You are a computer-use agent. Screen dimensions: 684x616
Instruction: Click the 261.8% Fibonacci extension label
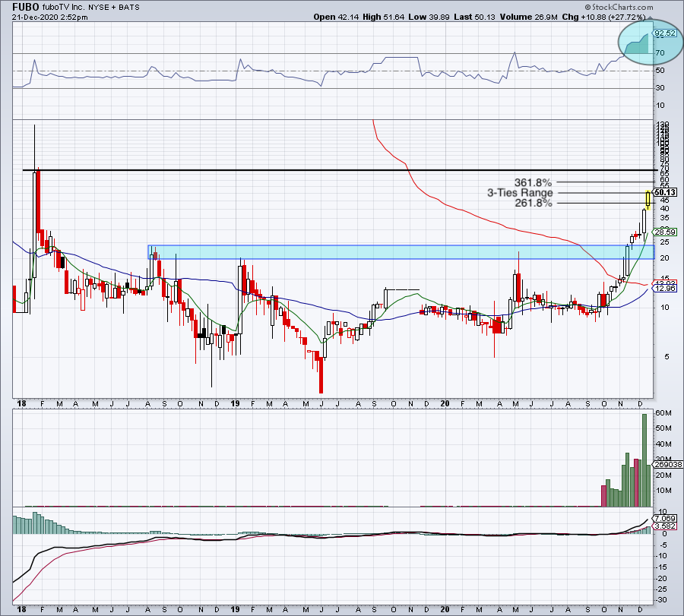(x=532, y=204)
